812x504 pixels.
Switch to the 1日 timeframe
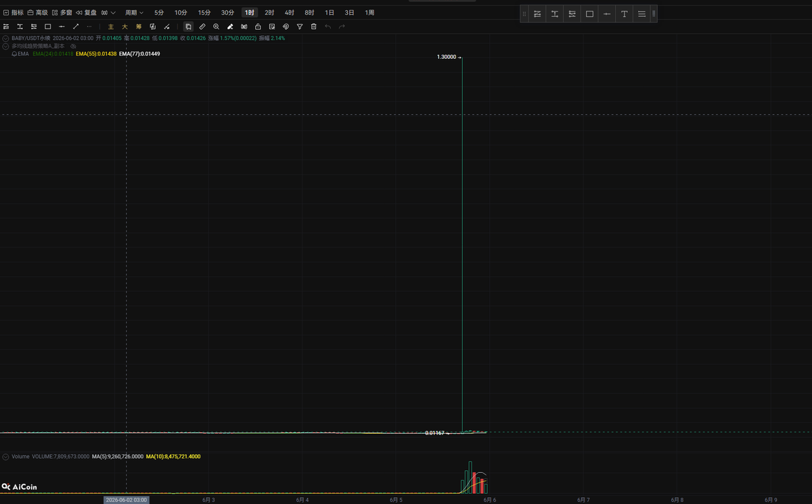(x=330, y=13)
